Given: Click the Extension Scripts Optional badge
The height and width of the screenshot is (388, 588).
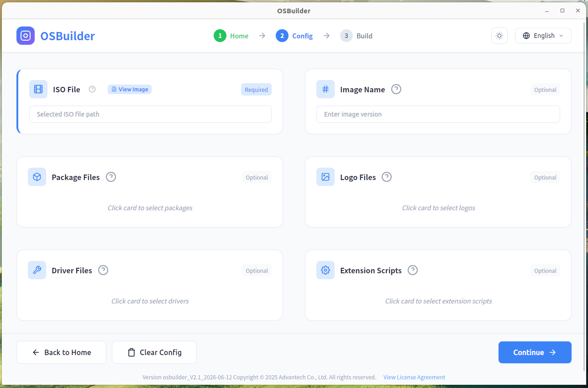Looking at the screenshot, I should click(x=545, y=271).
